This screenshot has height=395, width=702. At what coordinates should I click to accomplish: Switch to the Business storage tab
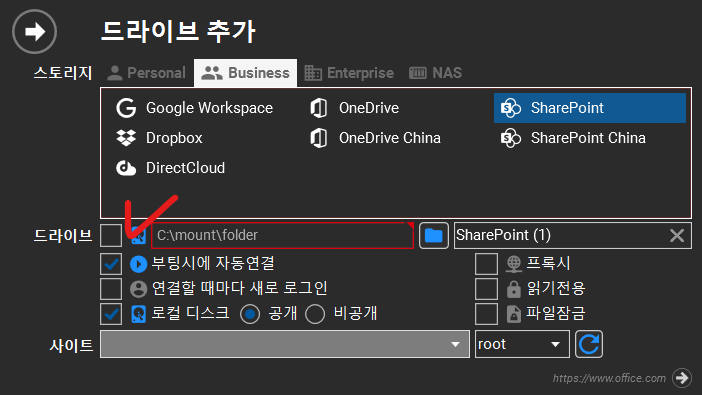pos(245,73)
